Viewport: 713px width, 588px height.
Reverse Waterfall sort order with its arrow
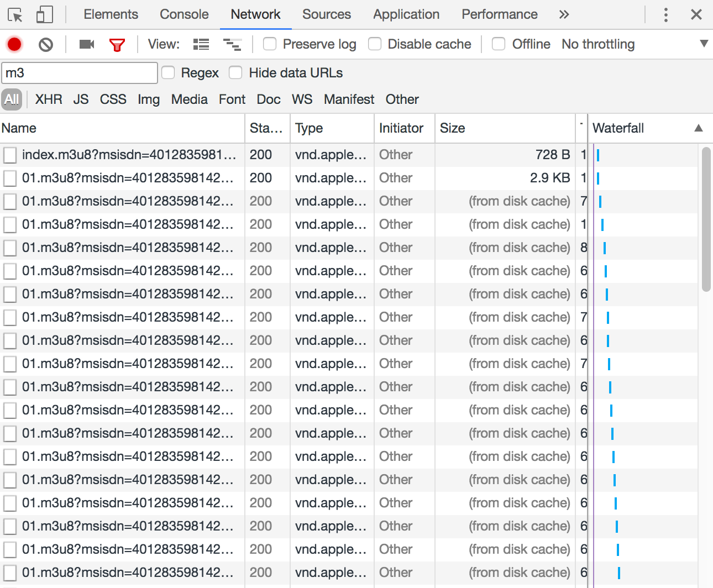click(698, 128)
